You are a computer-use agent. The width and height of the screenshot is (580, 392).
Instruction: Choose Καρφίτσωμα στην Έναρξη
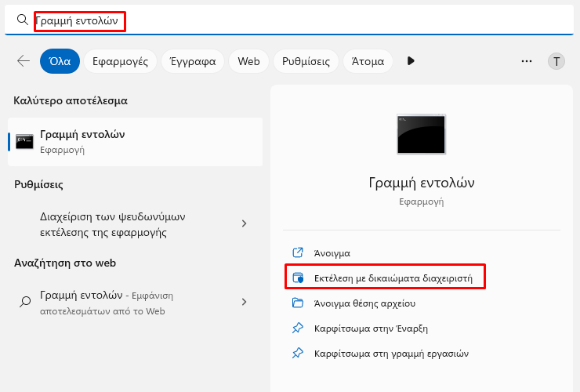click(x=371, y=328)
